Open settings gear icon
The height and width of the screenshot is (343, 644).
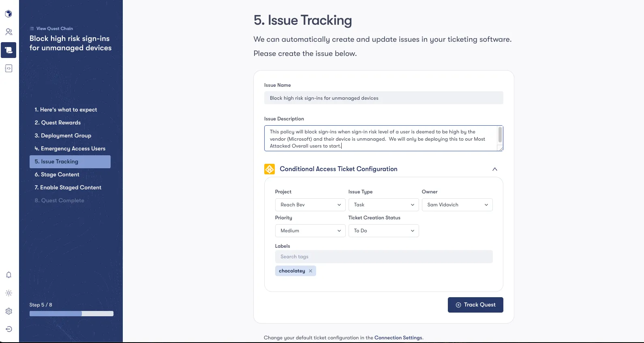pos(9,311)
